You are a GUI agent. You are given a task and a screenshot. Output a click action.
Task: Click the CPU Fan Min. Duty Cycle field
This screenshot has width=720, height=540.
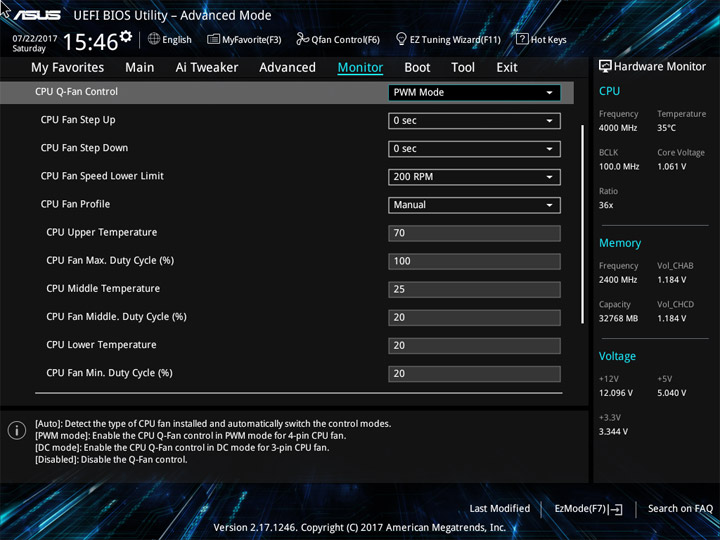474,374
